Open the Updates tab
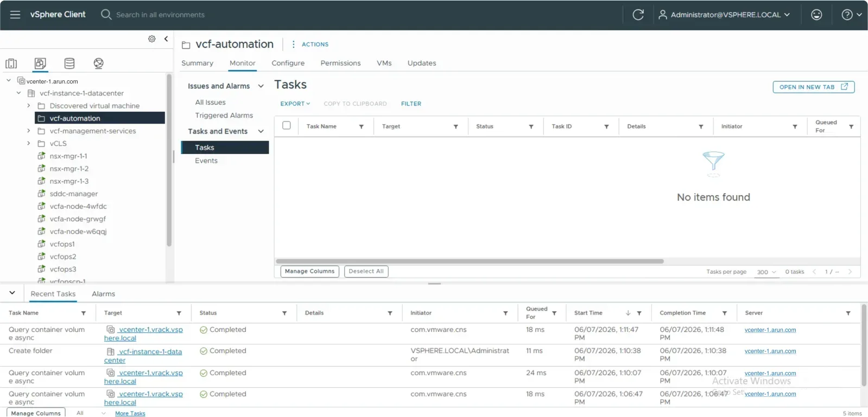The height and width of the screenshot is (417, 868). [422, 63]
